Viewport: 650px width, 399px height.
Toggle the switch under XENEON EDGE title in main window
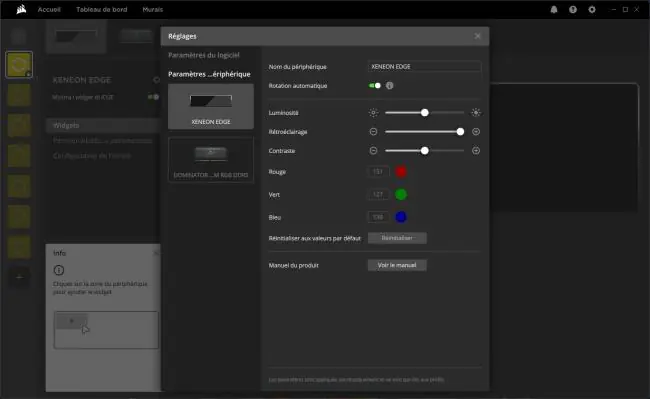153,97
